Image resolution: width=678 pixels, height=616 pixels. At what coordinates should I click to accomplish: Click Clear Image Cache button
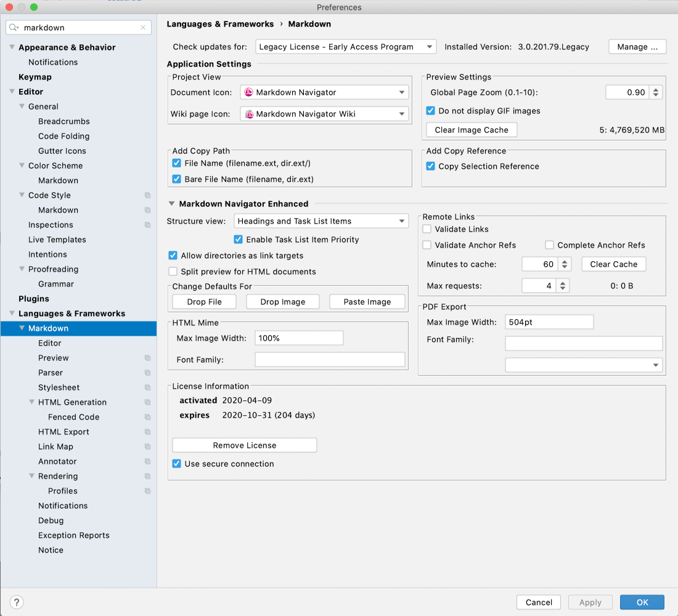tap(472, 130)
